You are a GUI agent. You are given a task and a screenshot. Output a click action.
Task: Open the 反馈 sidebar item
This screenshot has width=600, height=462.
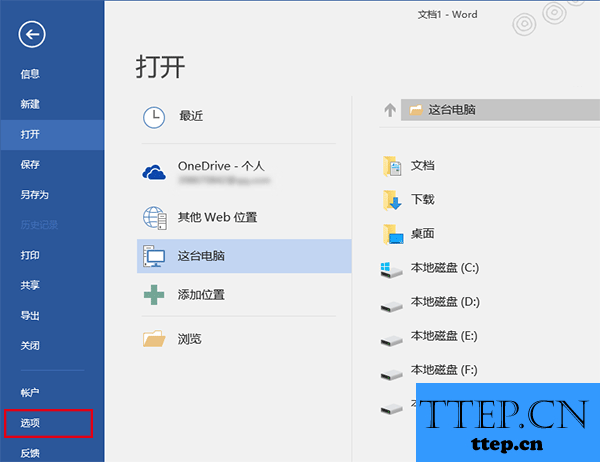click(30, 453)
